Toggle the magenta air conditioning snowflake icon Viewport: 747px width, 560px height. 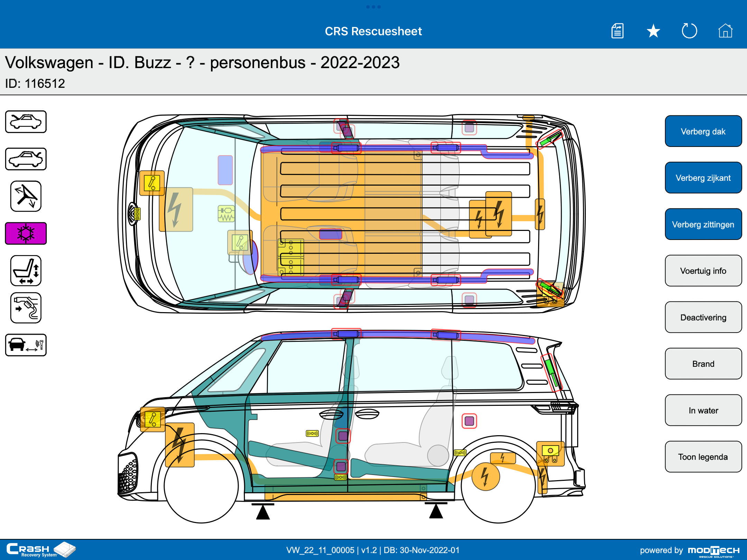pos(26,233)
